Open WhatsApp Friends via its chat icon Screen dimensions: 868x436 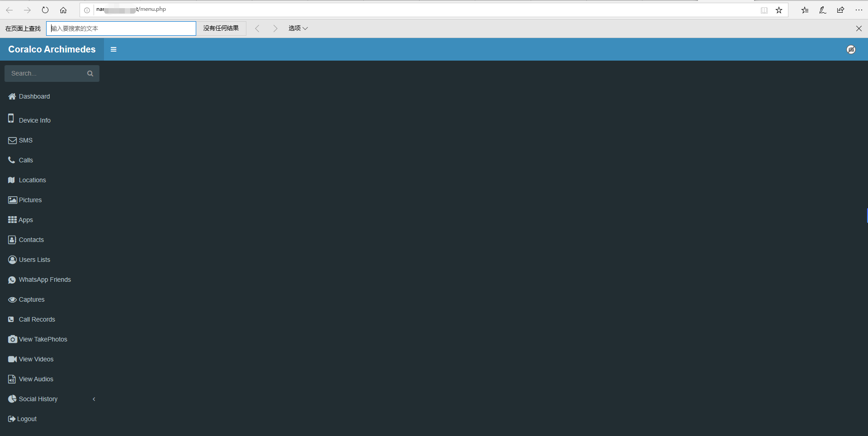coord(12,280)
